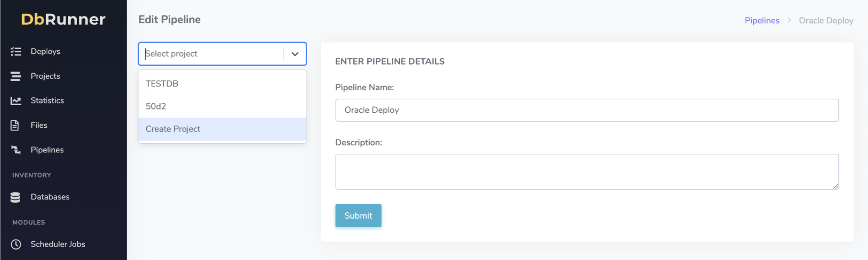Go to Scheduler Jobs in sidebar
This screenshot has height=260, width=868.
click(x=58, y=244)
